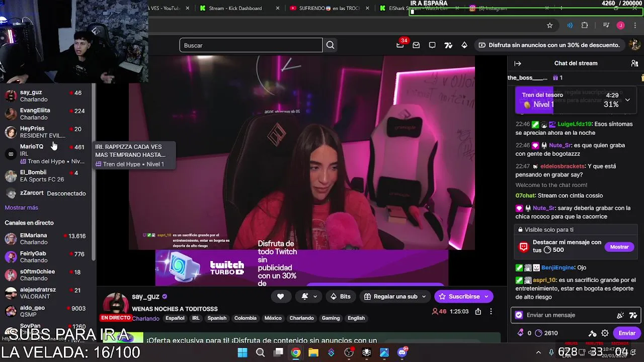The width and height of the screenshot is (644, 362).
Task: Open alejandratrsz VALORANT channel
Action: pos(46,293)
